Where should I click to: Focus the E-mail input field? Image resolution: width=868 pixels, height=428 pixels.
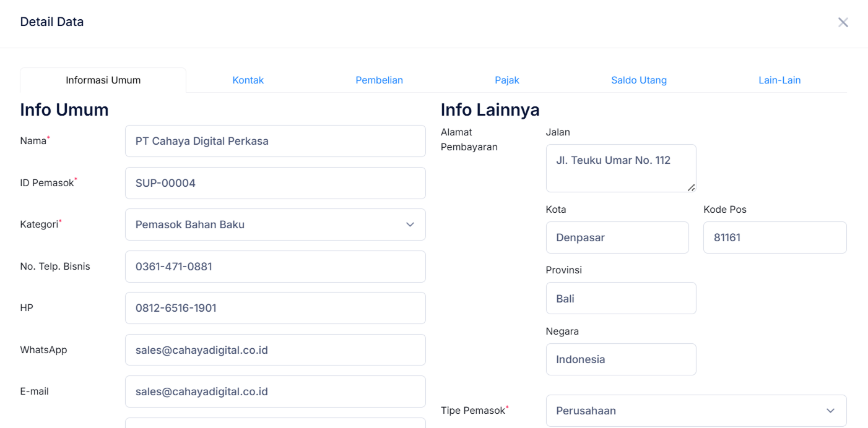[275, 392]
